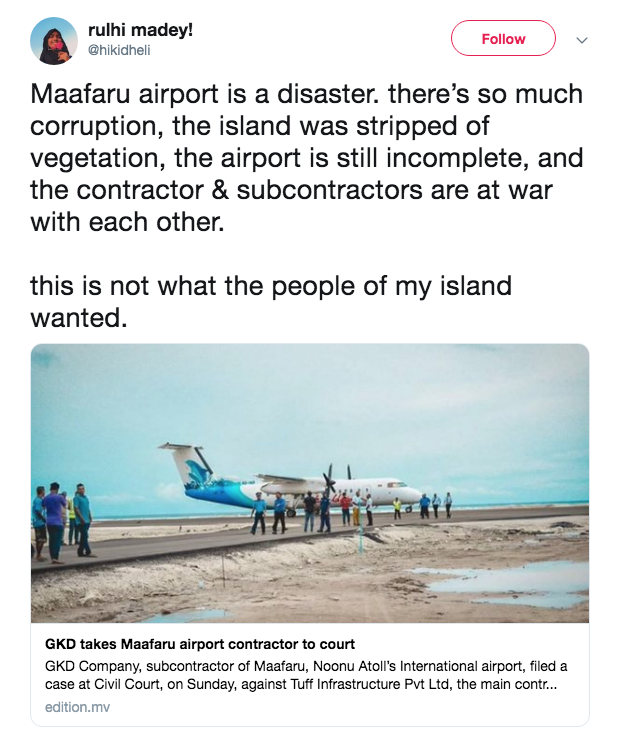Open the GKD takes Maafaru airport headline

coord(200,644)
